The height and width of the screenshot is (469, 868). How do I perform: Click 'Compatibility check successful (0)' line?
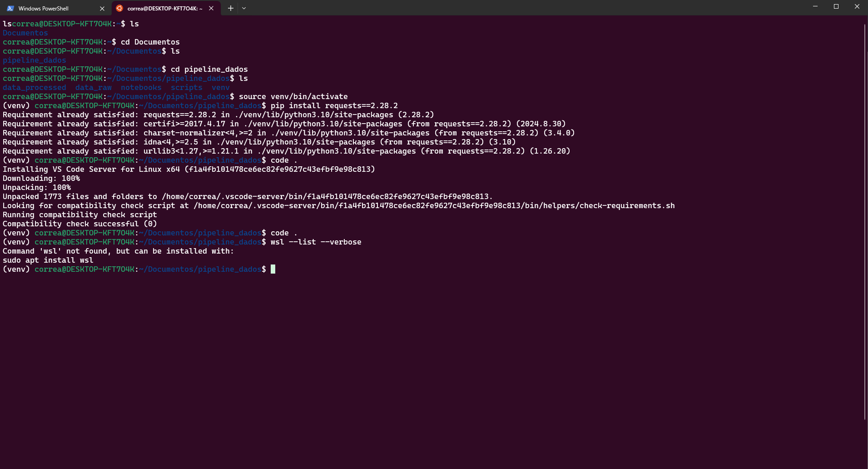click(x=80, y=224)
